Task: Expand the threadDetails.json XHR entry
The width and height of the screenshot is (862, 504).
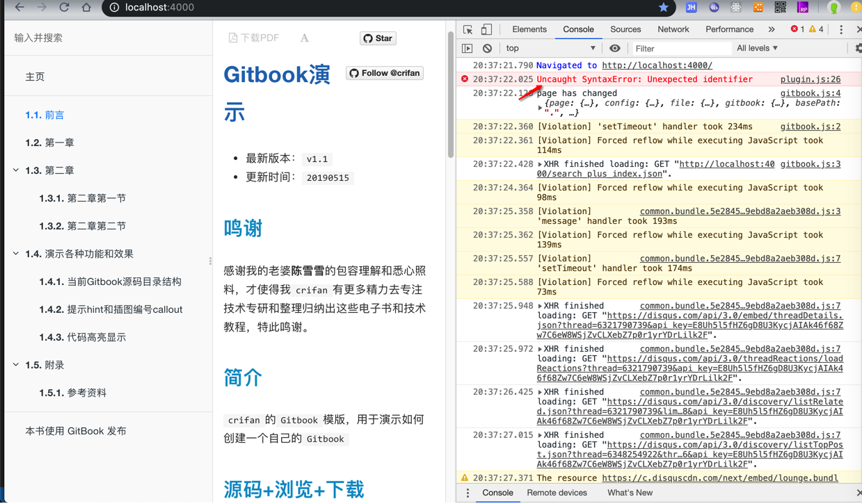Action: 540,306
